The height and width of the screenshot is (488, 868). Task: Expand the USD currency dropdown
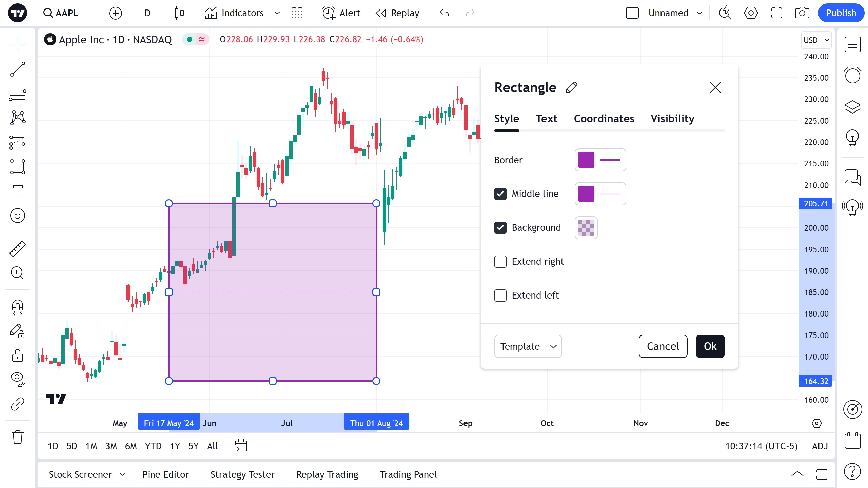click(x=816, y=40)
